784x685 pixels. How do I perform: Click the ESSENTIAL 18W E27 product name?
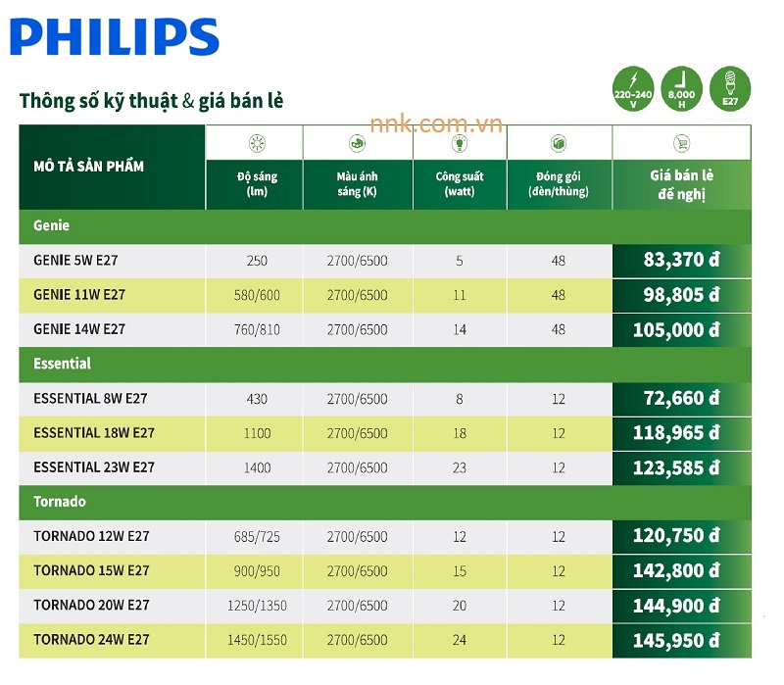pyautogui.click(x=94, y=433)
